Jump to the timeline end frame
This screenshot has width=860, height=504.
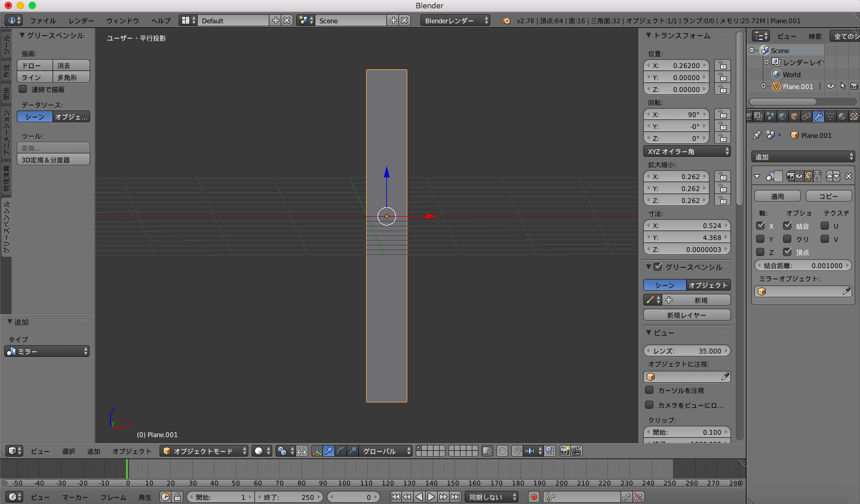[456, 497]
